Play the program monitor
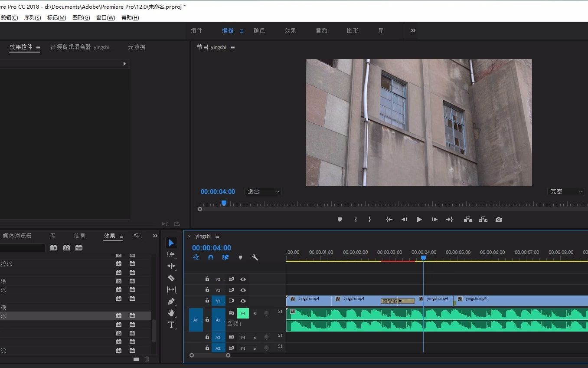 point(419,220)
